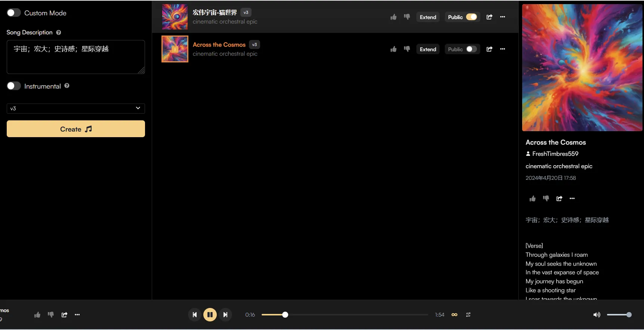Make Across the Cosmos public
Image resolution: width=644 pixels, height=330 pixels.
click(x=471, y=49)
